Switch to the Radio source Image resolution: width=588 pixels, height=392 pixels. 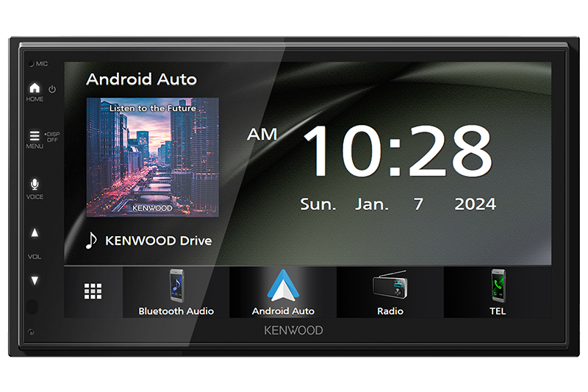(390, 292)
